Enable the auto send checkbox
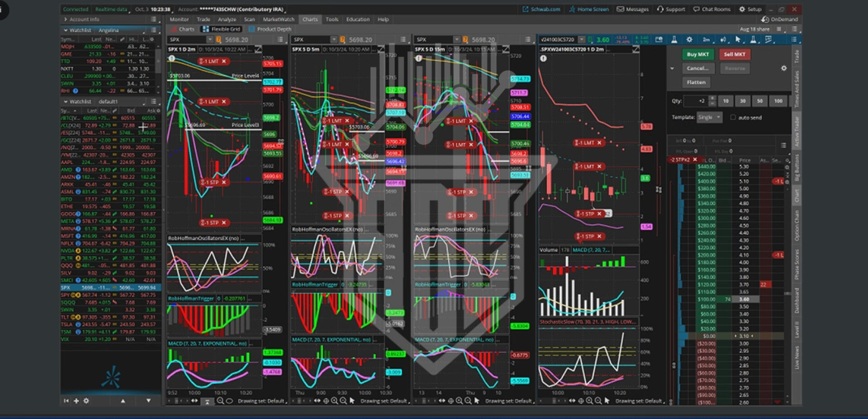 (733, 117)
